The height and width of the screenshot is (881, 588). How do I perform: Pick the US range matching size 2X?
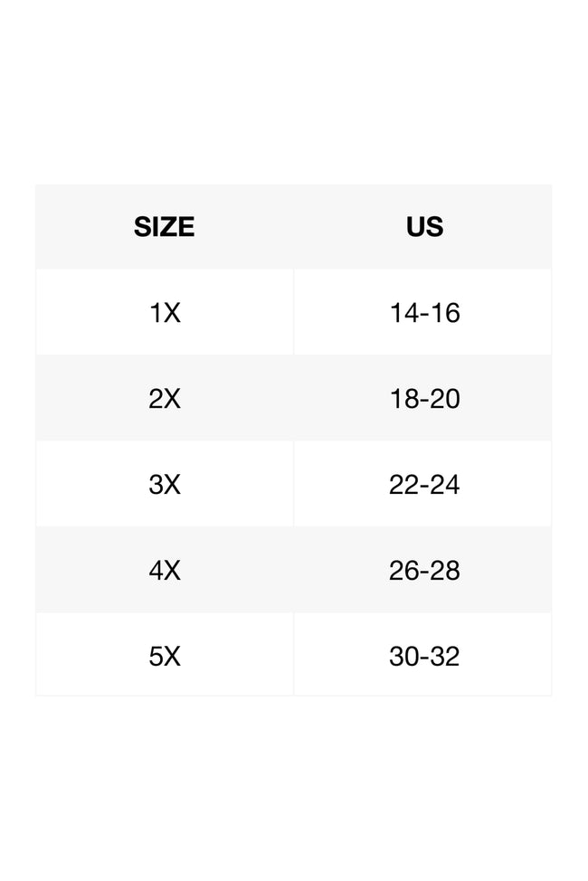pyautogui.click(x=424, y=399)
